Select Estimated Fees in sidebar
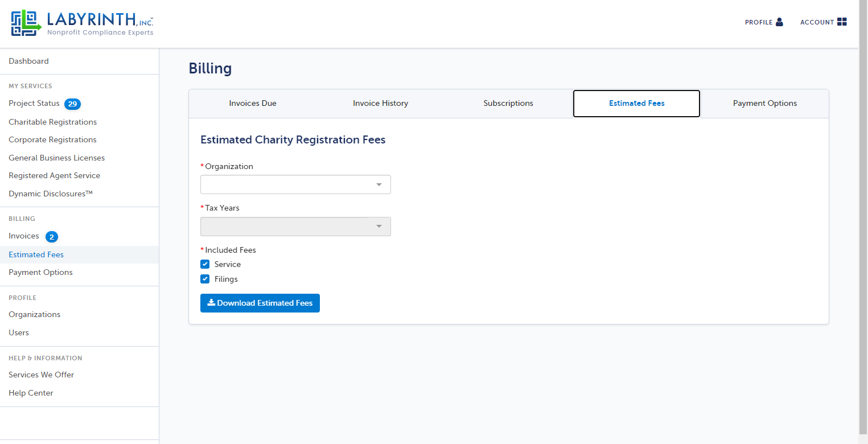Viewport: 868px width, 444px height. point(36,254)
